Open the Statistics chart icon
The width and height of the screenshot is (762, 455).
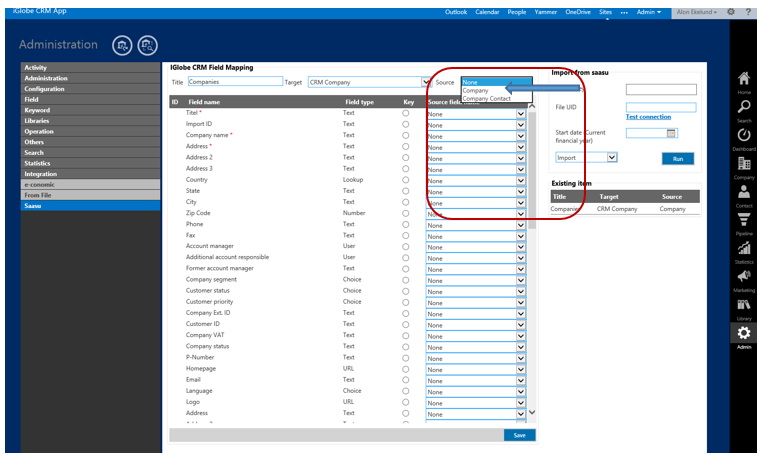[x=744, y=248]
